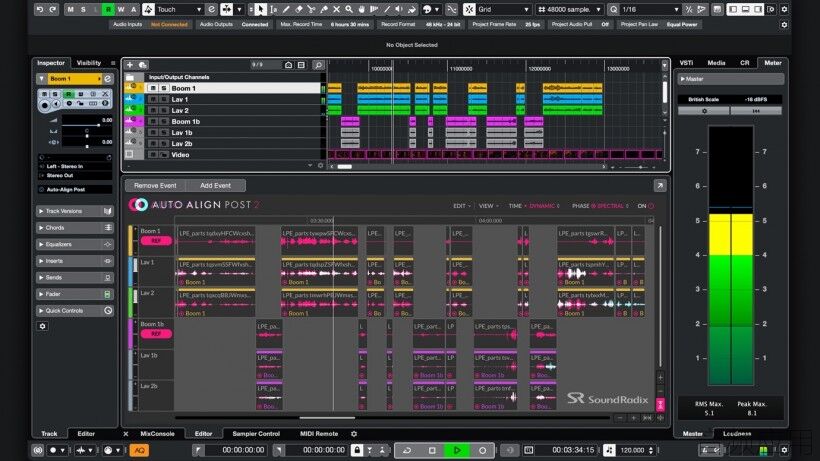Open the Grid snap type dropdown
This screenshot has height=461, width=820.
(x=503, y=9)
